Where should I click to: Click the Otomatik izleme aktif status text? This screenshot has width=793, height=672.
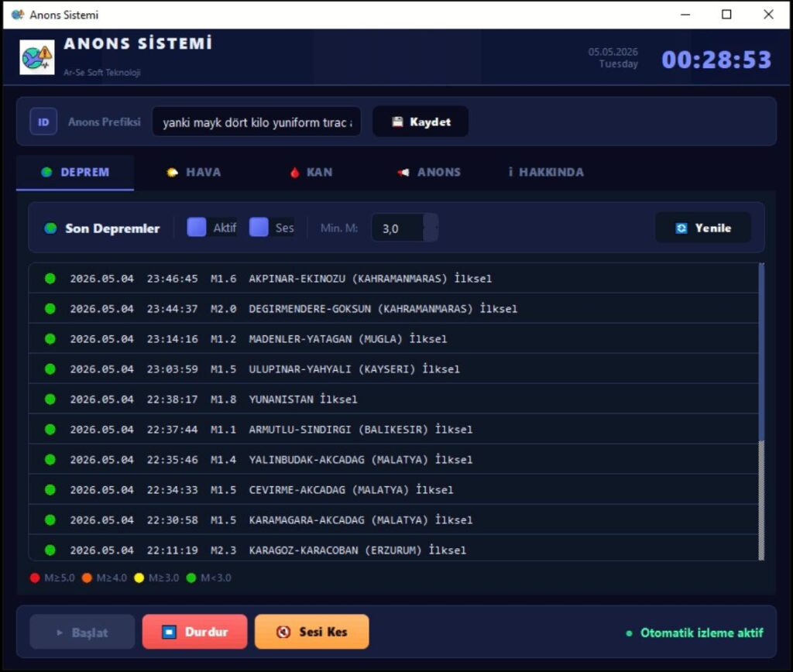[x=702, y=633]
